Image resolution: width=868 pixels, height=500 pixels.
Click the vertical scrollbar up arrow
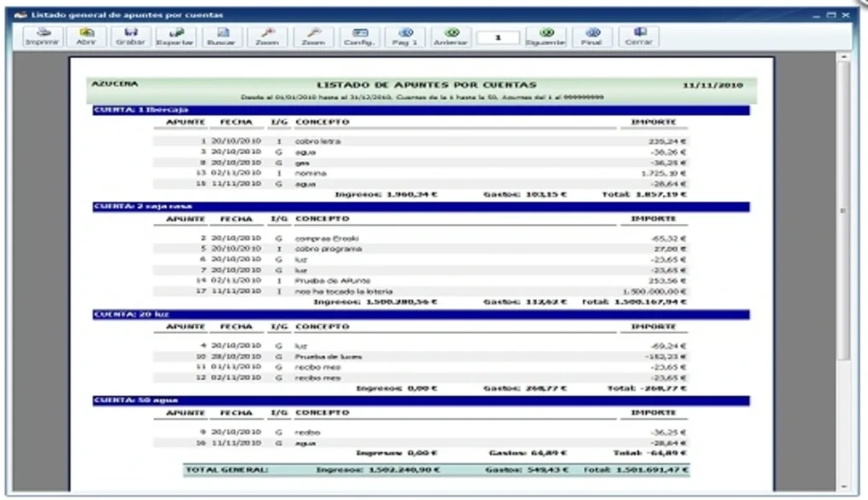point(843,56)
